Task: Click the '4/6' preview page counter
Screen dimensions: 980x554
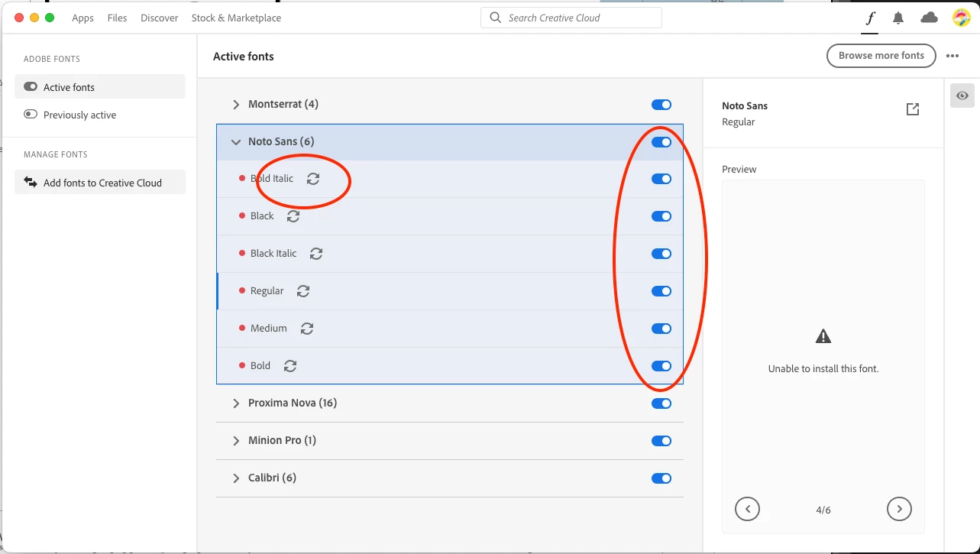Action: click(823, 510)
